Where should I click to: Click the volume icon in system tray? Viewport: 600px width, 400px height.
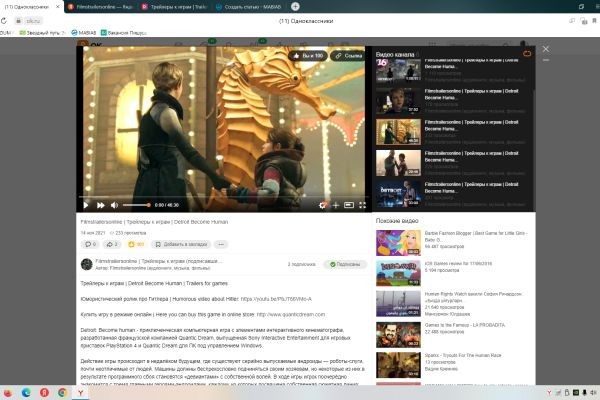[x=593, y=393]
